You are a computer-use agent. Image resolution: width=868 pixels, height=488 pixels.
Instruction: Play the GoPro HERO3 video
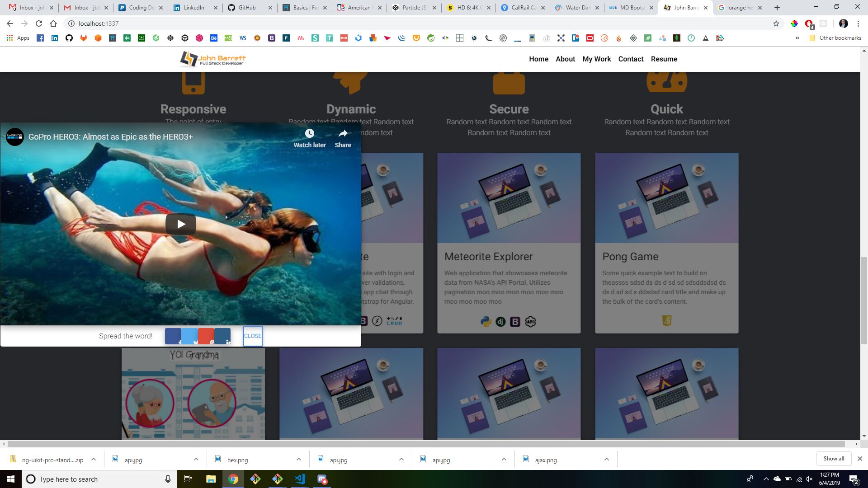pyautogui.click(x=181, y=224)
